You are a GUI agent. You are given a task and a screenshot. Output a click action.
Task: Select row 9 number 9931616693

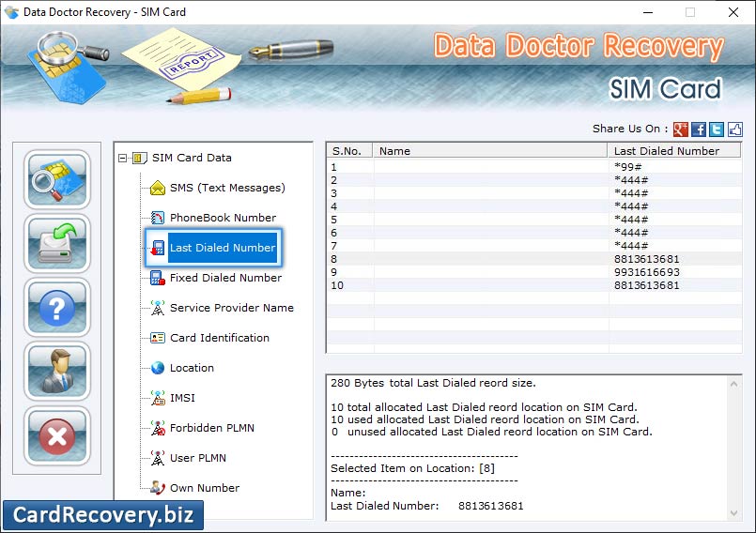point(534,272)
